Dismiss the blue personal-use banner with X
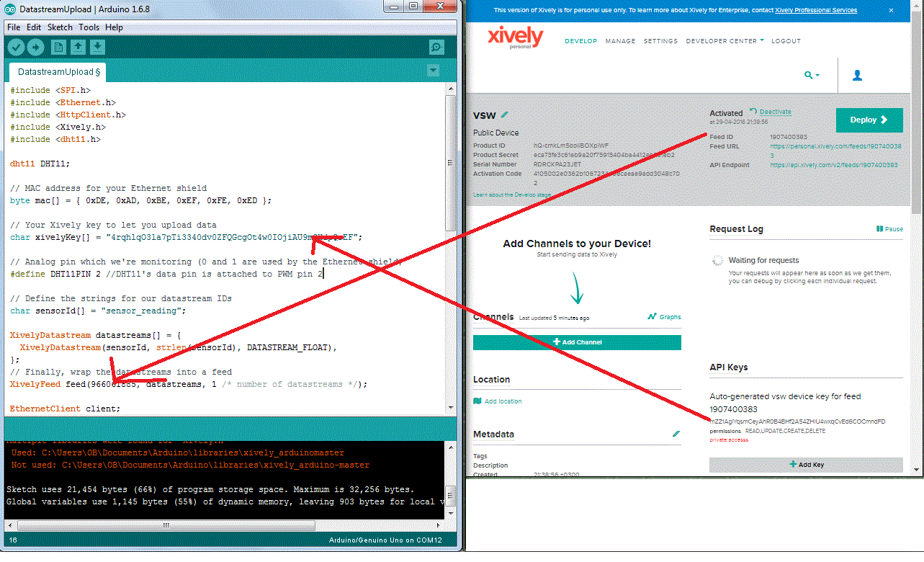924x562 pixels. click(x=891, y=10)
